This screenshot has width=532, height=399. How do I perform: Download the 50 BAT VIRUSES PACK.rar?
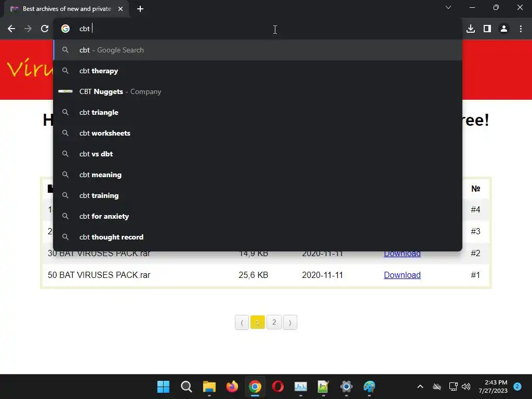tap(402, 275)
